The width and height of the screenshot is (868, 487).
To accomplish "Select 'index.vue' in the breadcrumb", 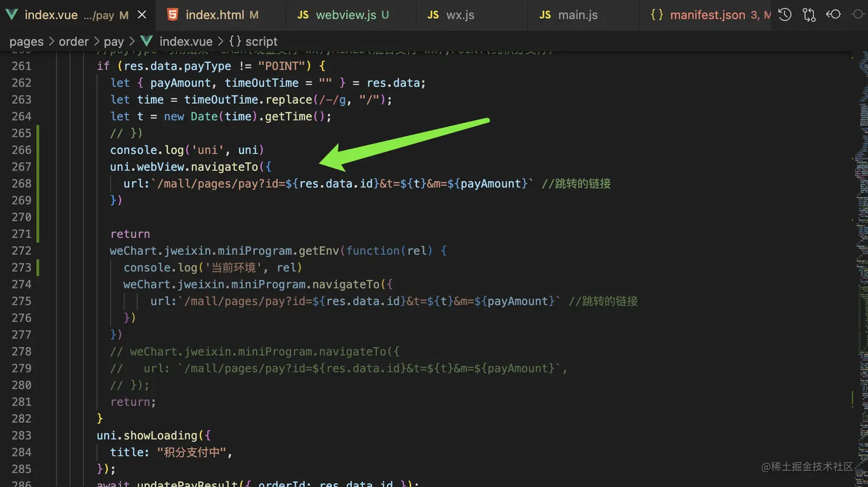I will 185,41.
